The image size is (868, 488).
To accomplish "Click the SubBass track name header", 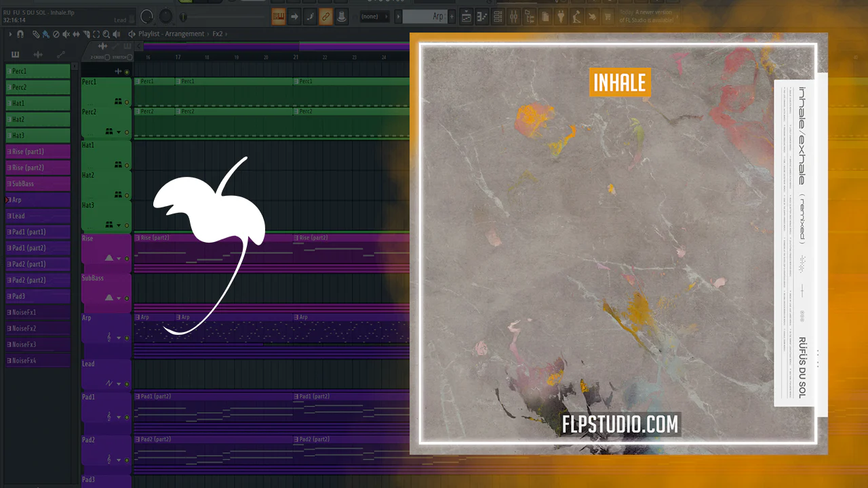I will click(x=93, y=279).
